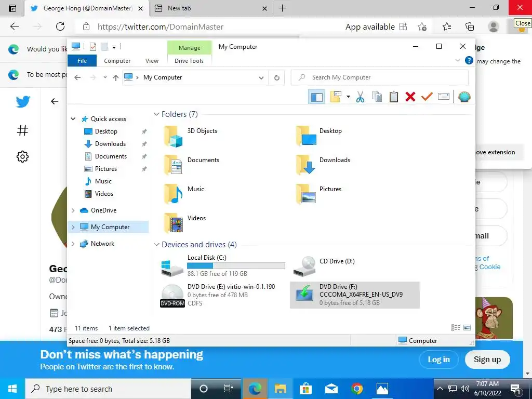Viewport: 532px width, 399px height.
Task: Open Google Chrome from taskbar
Action: [x=357, y=389]
